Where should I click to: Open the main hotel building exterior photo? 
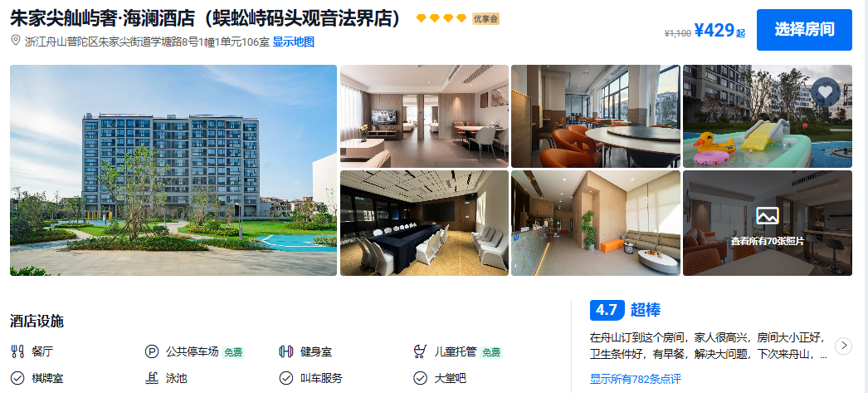pos(173,170)
